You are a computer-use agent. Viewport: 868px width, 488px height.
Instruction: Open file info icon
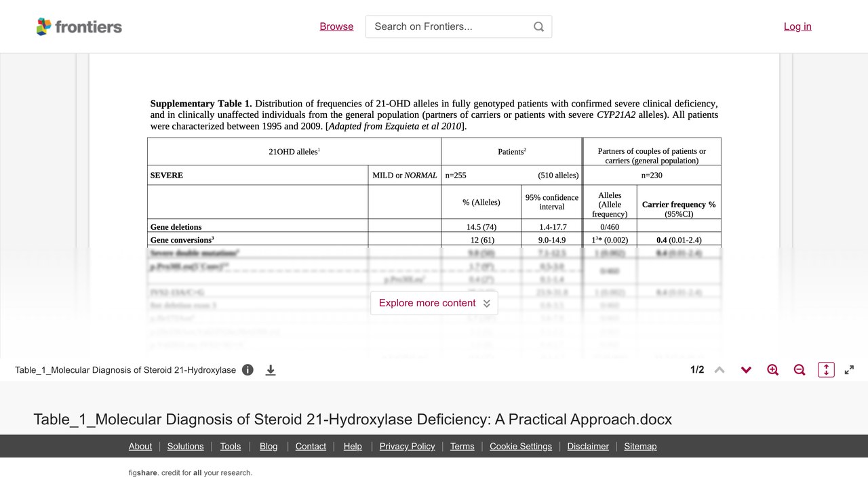point(248,370)
